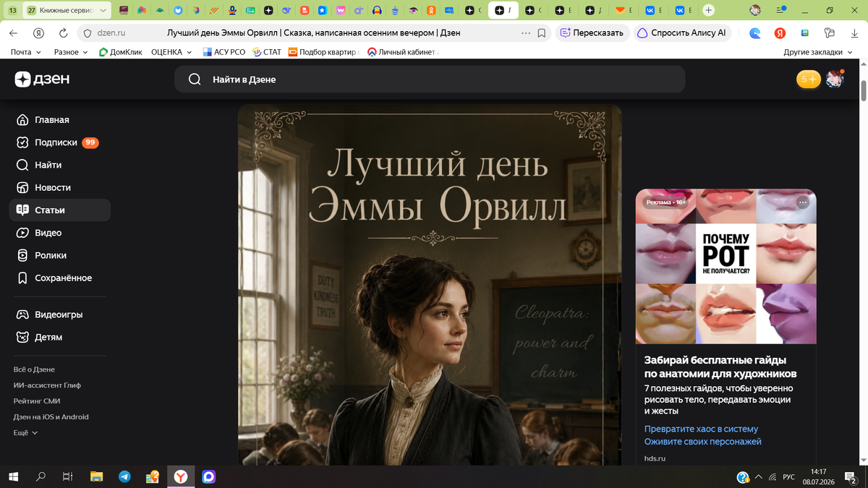Expand the Ещё footer menu
This screenshot has width=868, height=488.
pos(25,433)
